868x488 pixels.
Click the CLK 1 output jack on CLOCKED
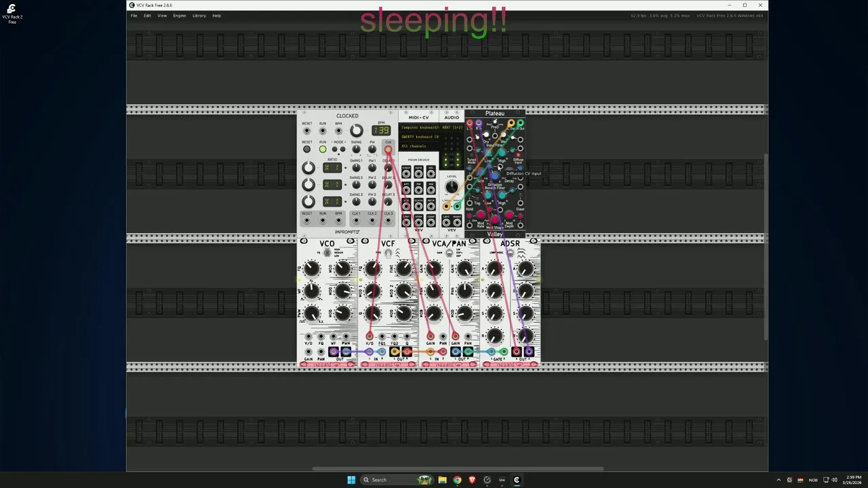pyautogui.click(x=356, y=220)
